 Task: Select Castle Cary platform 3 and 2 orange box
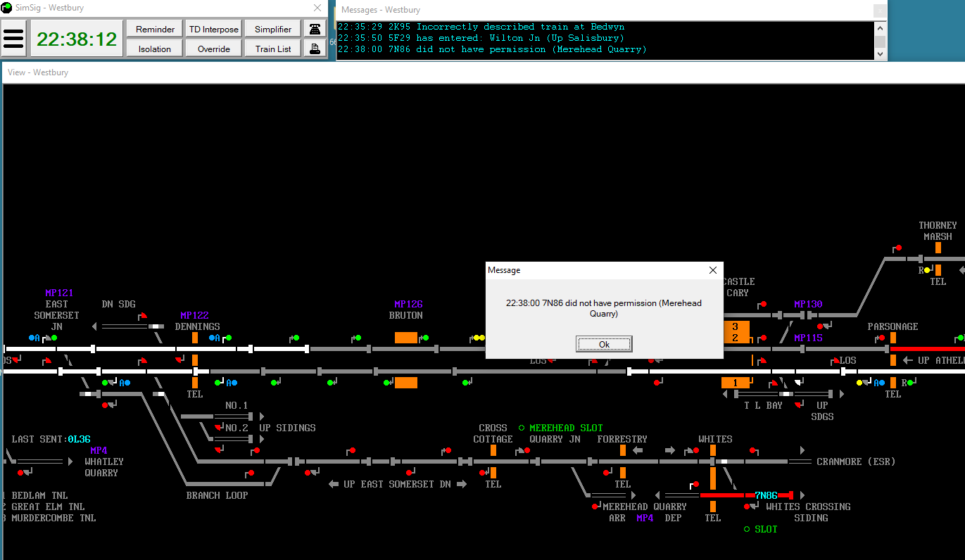(736, 332)
